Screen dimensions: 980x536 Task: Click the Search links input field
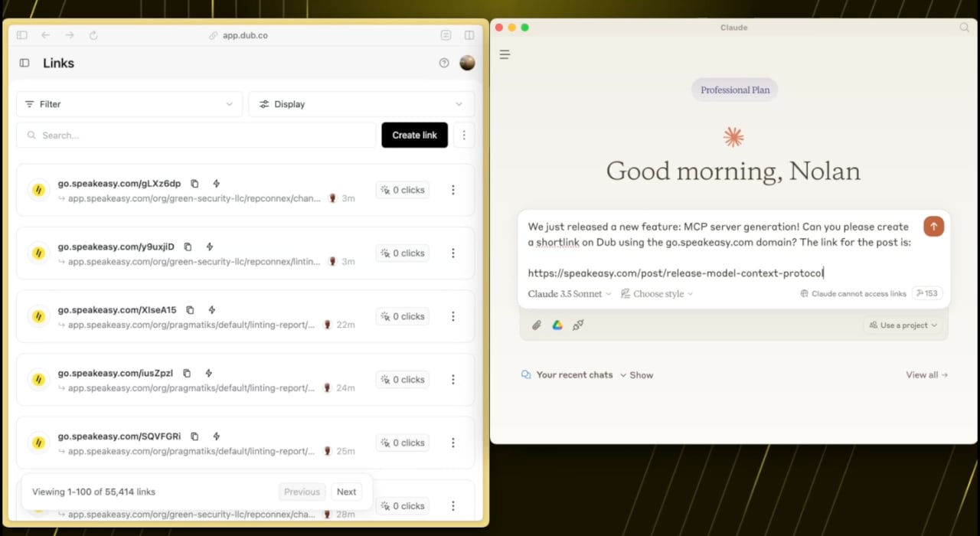[196, 135]
